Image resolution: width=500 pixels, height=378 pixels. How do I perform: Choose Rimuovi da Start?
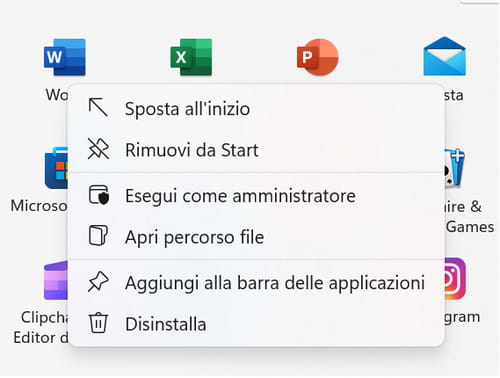[x=256, y=150]
